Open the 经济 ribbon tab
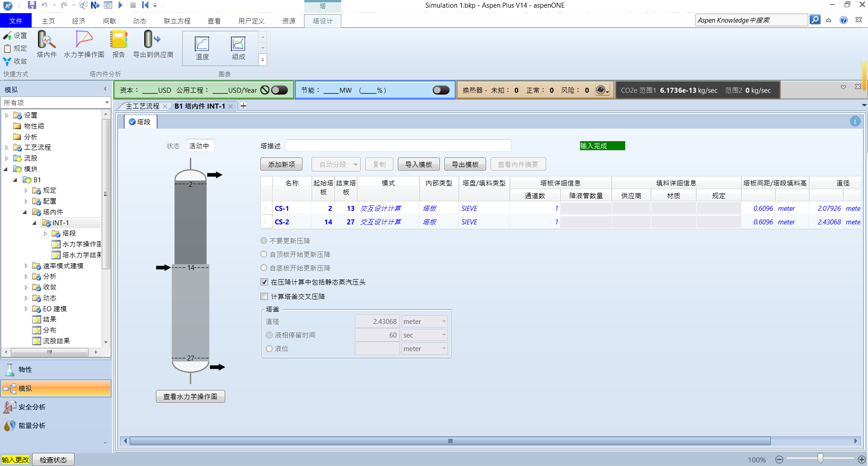The height and width of the screenshot is (466, 868). (x=79, y=21)
